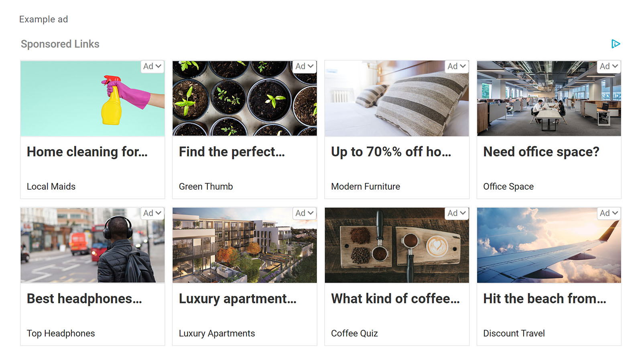Open the "Need office space?" headline link

click(541, 152)
